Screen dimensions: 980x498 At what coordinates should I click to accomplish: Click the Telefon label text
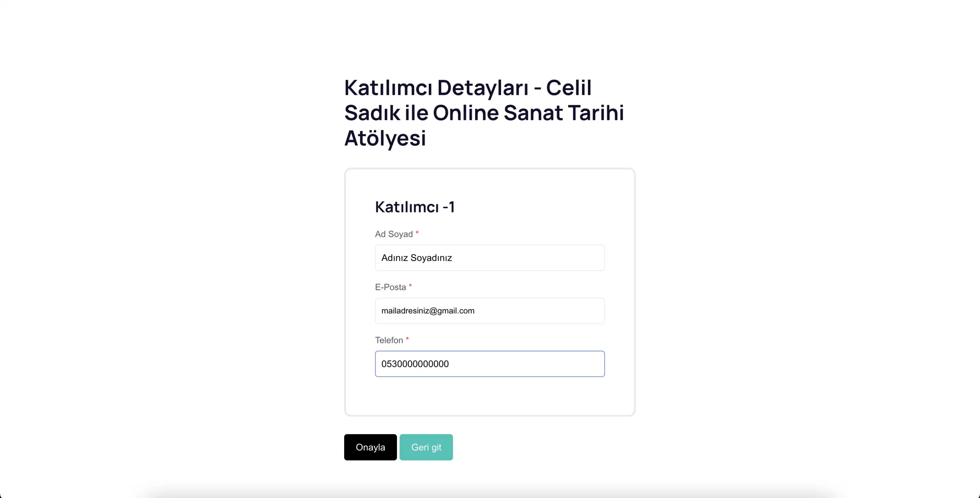[x=389, y=340]
